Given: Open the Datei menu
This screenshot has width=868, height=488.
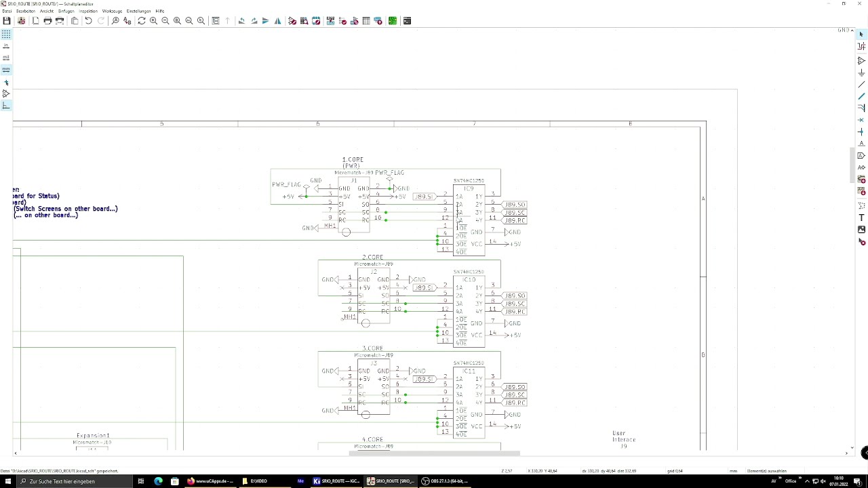Looking at the screenshot, I should tap(7, 12).
